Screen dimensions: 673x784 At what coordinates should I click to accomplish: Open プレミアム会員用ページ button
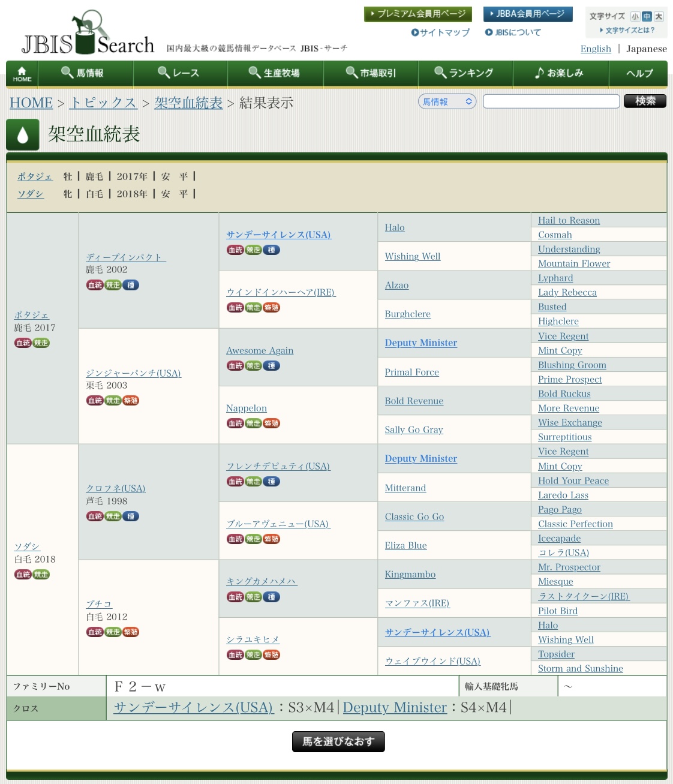(418, 14)
